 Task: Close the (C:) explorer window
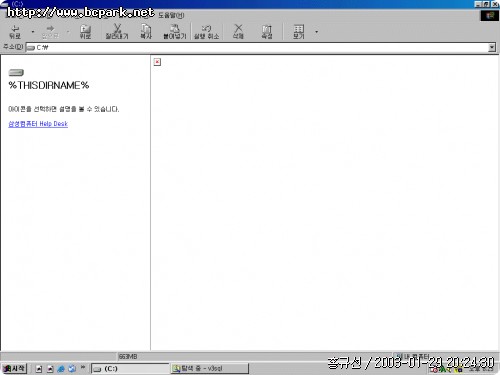pyautogui.click(x=495, y=4)
